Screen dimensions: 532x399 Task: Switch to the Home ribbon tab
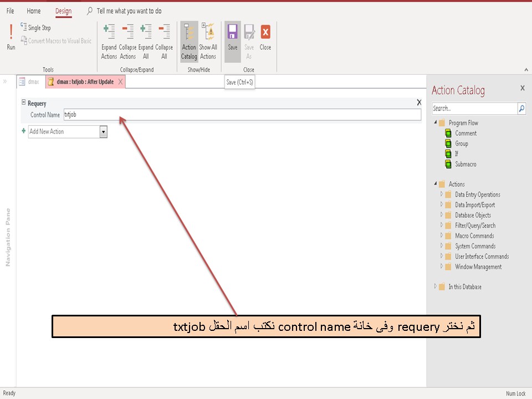34,11
